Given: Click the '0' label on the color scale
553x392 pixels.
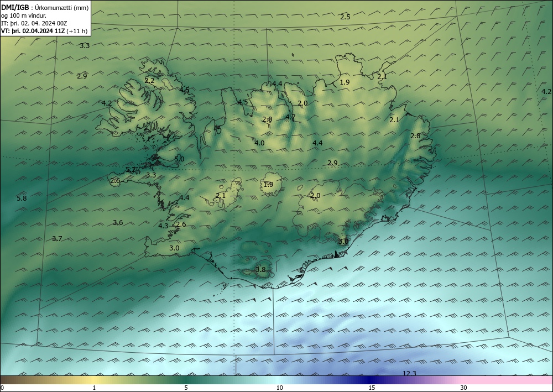Looking at the screenshot, I should (x=2, y=388).
